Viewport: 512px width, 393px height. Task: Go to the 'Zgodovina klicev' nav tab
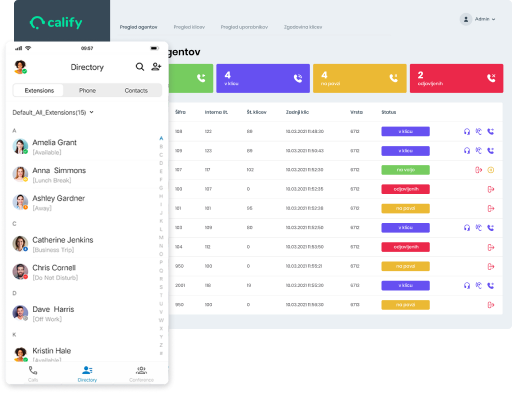coord(303,27)
